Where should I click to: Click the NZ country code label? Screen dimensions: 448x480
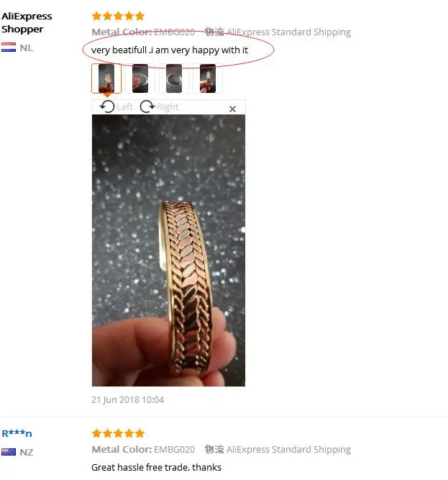coord(27,452)
